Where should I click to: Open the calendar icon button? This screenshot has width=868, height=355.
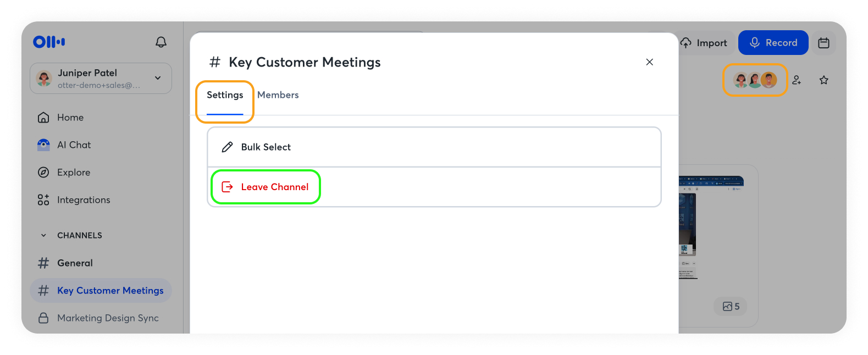(x=823, y=43)
